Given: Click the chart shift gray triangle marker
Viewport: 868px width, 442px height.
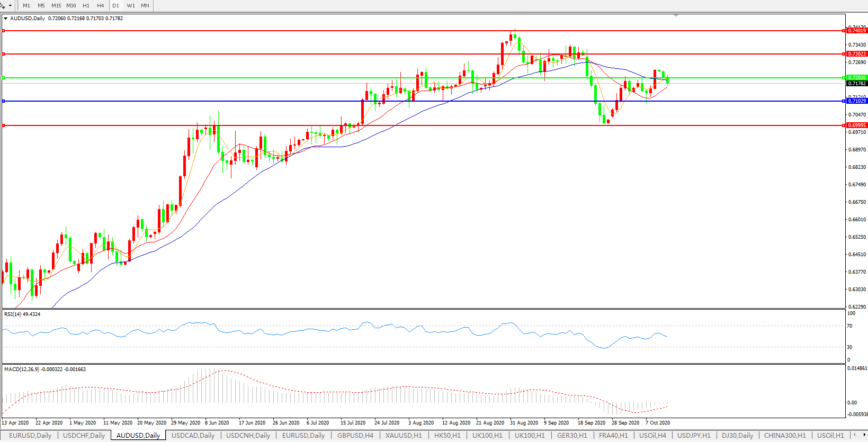Looking at the screenshot, I should click(x=676, y=16).
